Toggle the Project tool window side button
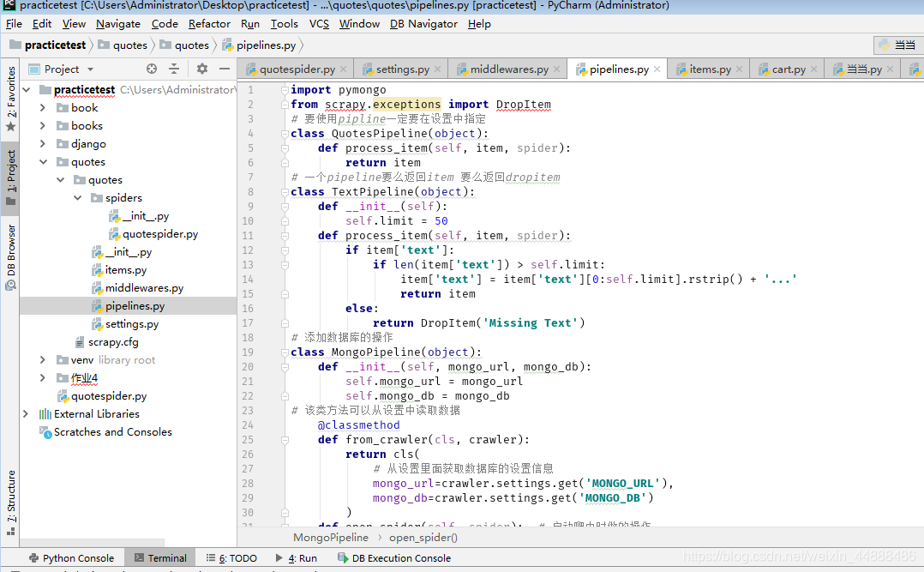Screen dimensions: 924x572 pos(11,178)
